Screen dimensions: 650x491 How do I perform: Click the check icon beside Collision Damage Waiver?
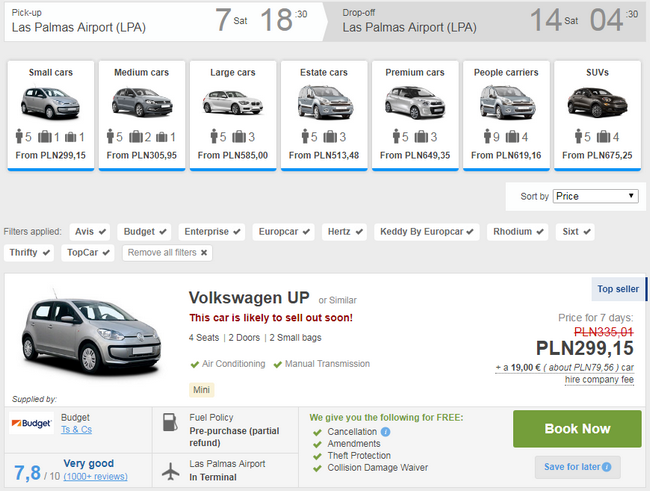point(318,468)
